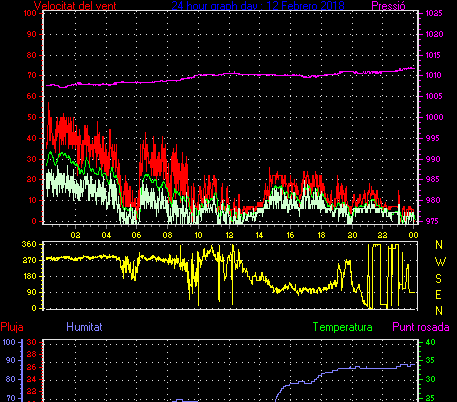Click the W compass letter beside the direction graph
This screenshot has height=402, width=457.
tap(440, 262)
